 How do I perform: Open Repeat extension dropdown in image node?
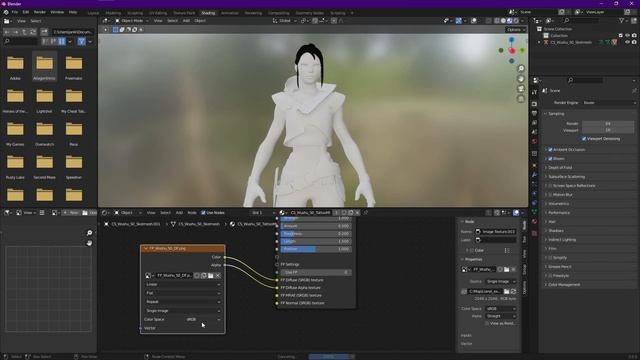point(183,302)
